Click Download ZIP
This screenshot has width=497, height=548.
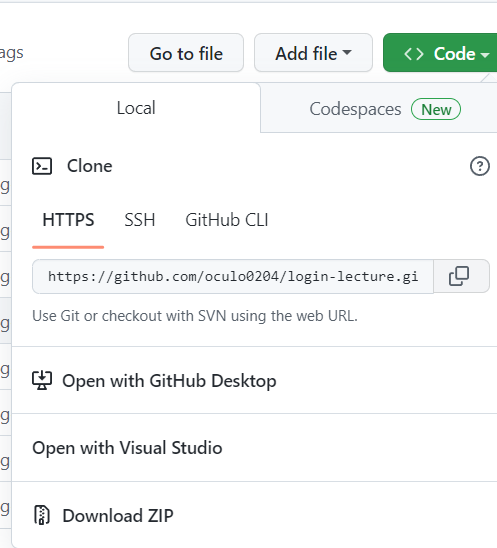coord(254,515)
